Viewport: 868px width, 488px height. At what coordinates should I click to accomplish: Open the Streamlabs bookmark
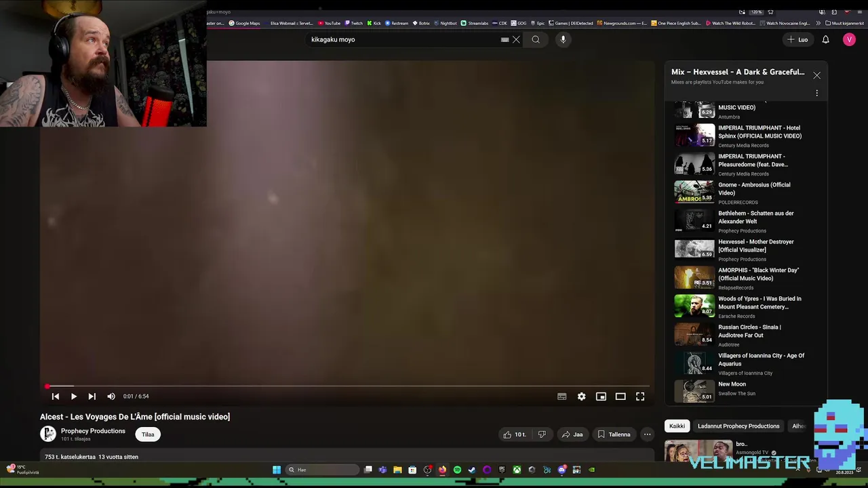pos(475,23)
